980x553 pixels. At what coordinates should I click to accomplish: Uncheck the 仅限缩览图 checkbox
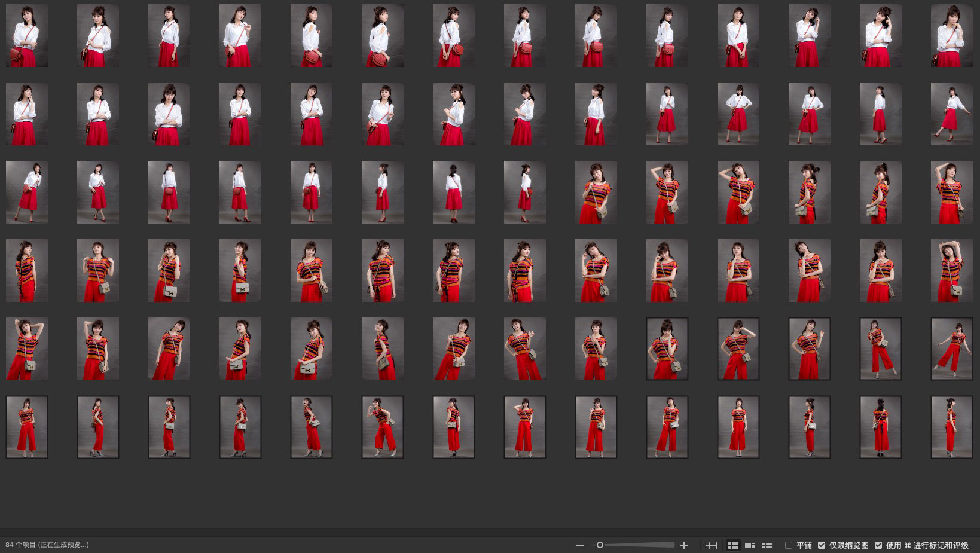[822, 545]
